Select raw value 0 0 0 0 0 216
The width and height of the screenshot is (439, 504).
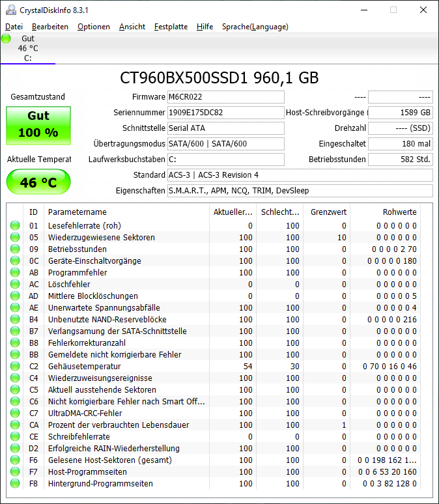[392, 320]
